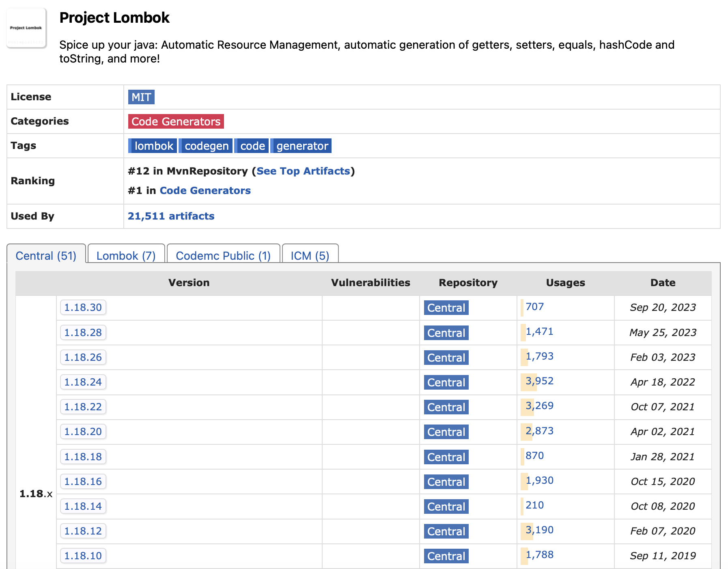The height and width of the screenshot is (569, 728).
Task: Click the 1.18.x version group label
Action: (x=36, y=494)
